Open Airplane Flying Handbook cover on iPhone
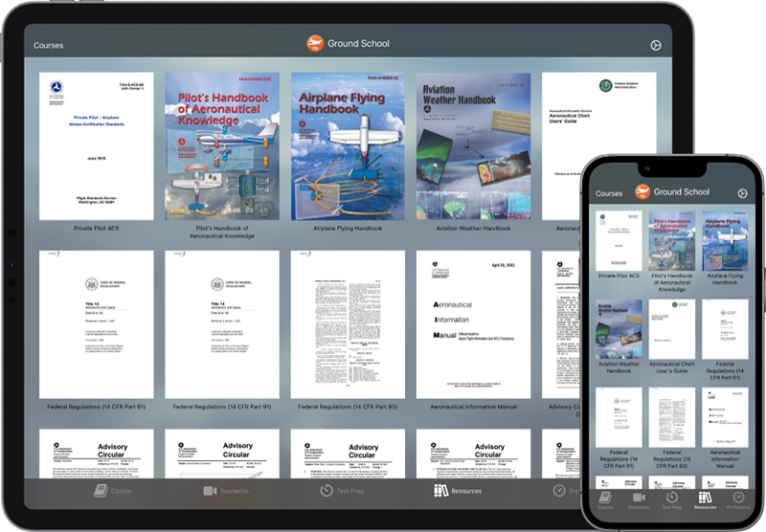This screenshot has height=532, width=766. 725,241
